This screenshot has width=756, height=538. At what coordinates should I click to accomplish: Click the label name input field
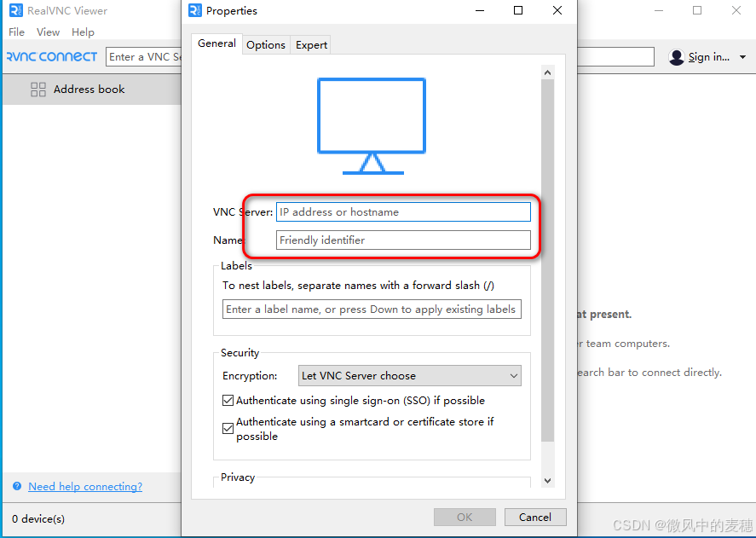[372, 309]
